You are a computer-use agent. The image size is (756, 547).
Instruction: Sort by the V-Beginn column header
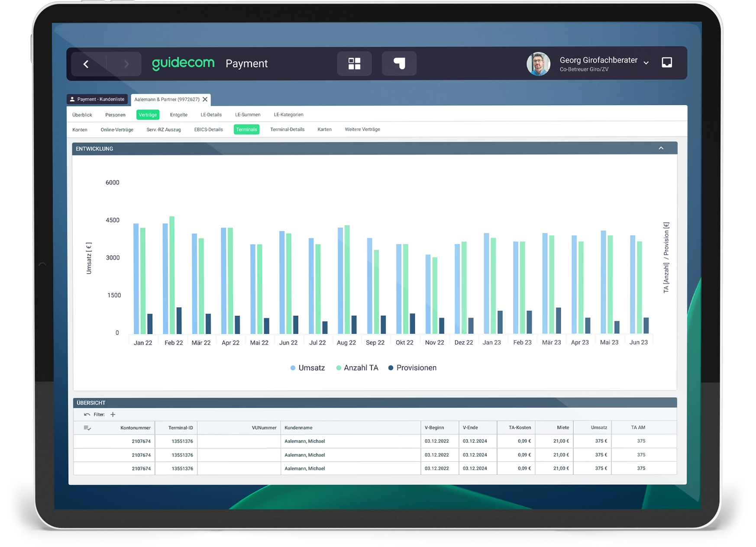(434, 428)
